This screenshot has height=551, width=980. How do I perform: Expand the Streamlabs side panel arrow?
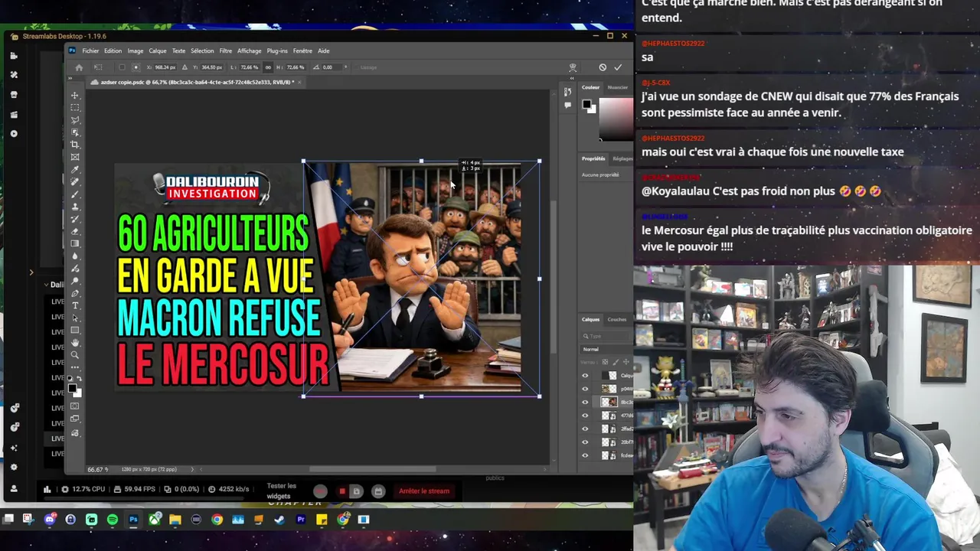(x=31, y=272)
